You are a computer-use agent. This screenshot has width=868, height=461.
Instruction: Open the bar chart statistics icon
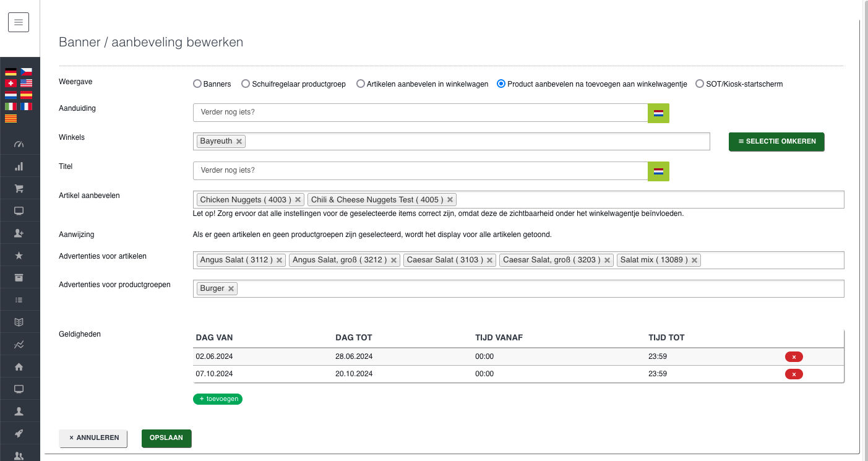click(x=19, y=166)
